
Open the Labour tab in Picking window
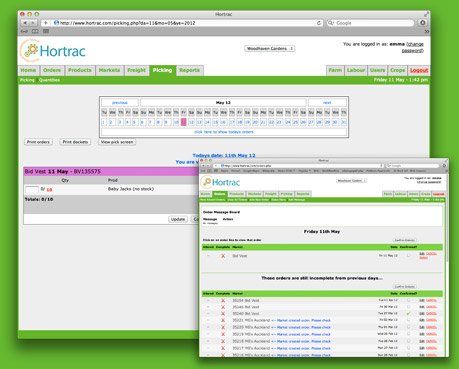(x=356, y=70)
